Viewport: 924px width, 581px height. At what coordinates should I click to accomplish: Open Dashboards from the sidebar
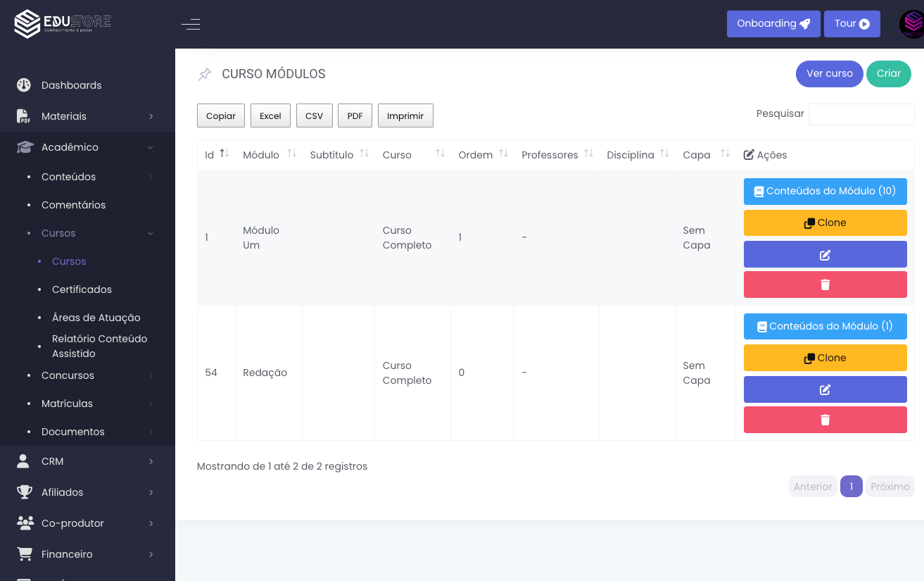click(71, 85)
